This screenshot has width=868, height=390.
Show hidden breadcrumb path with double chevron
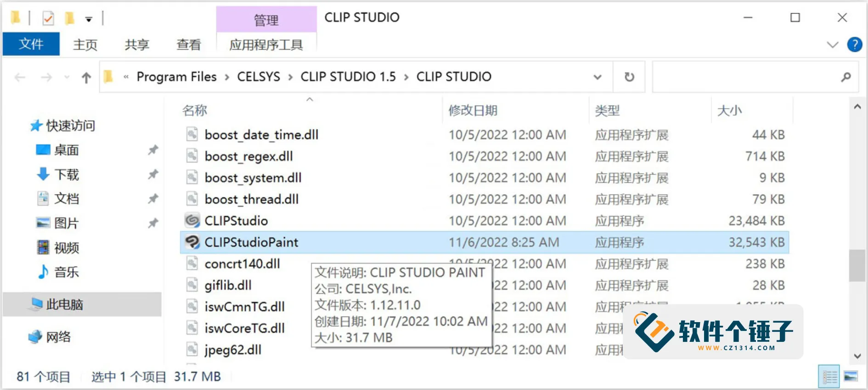(126, 77)
